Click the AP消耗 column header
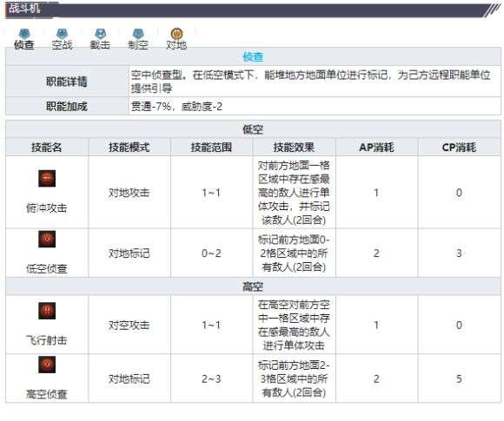 (377, 147)
